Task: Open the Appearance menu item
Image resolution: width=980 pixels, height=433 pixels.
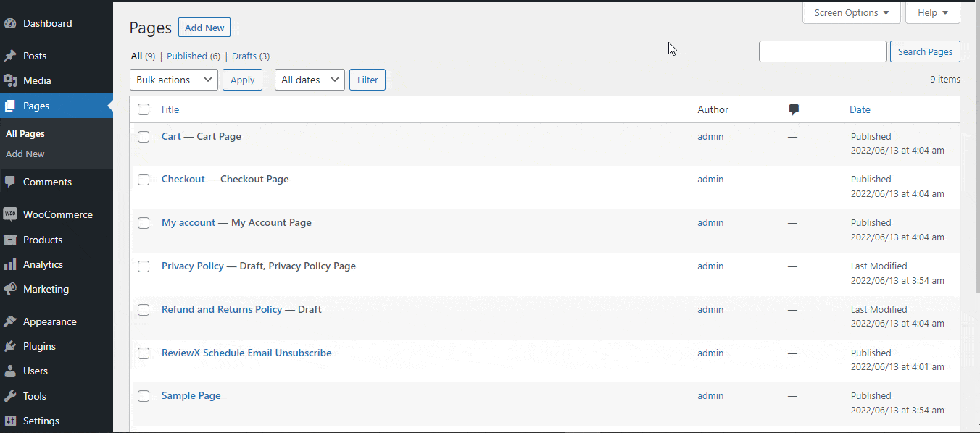Action: [49, 321]
